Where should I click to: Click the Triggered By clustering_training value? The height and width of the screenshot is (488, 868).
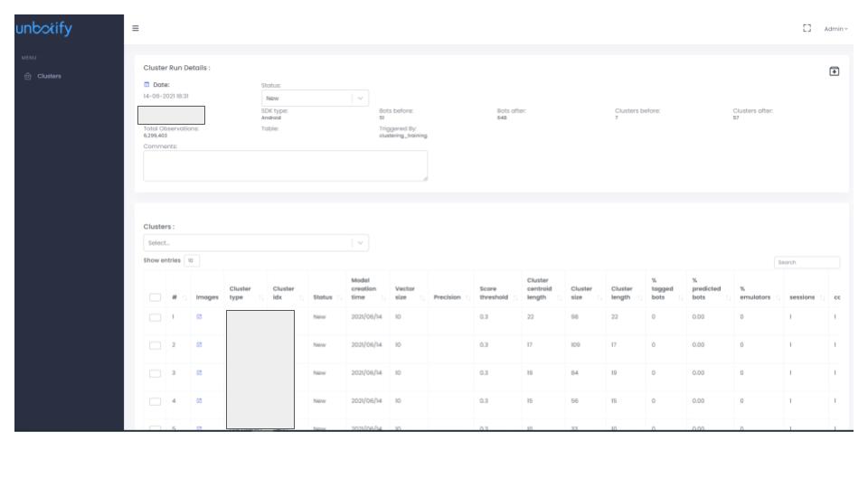coord(403,136)
